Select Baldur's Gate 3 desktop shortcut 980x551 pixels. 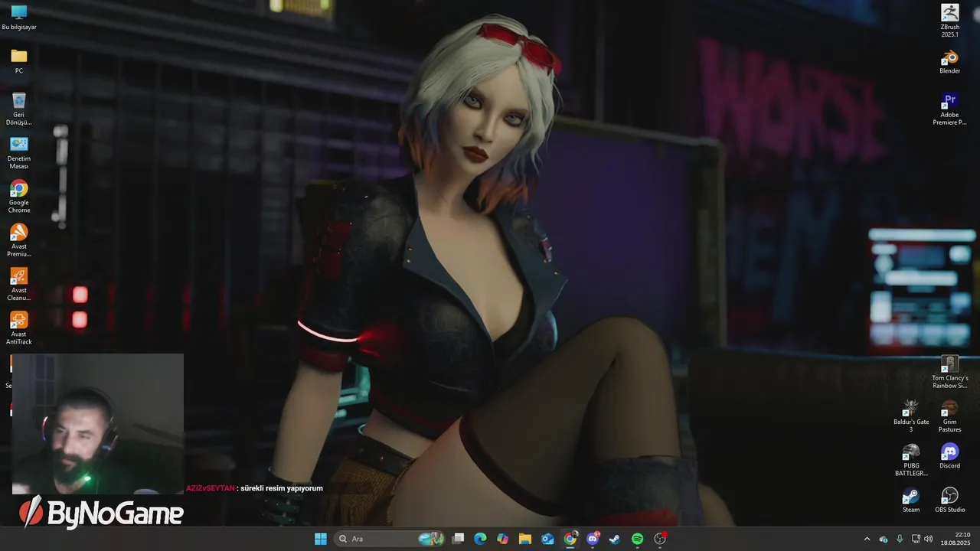[x=911, y=416]
